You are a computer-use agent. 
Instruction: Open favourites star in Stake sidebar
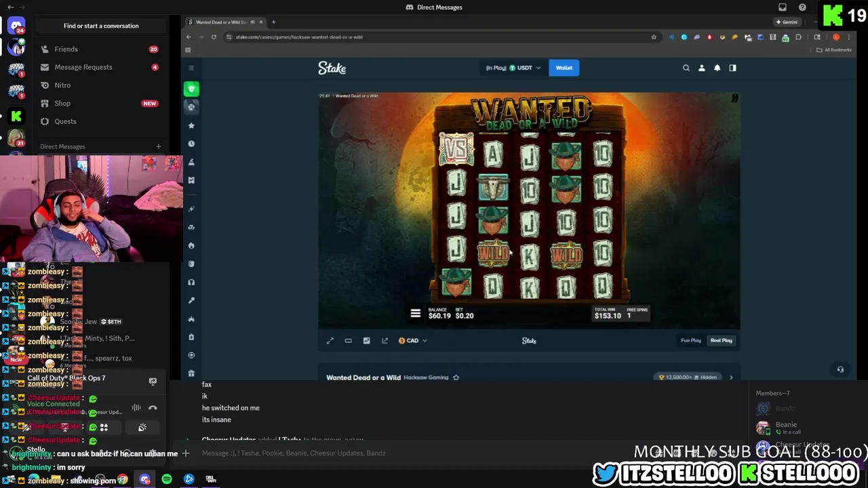[191, 125]
